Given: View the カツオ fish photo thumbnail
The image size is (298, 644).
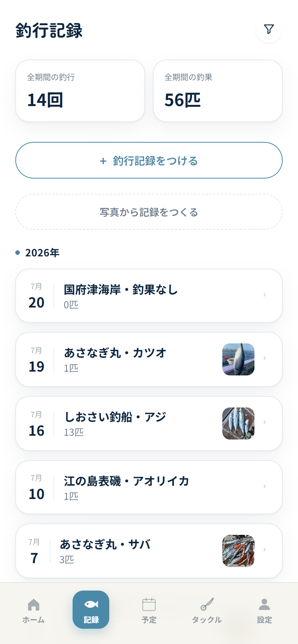Looking at the screenshot, I should pos(238,359).
